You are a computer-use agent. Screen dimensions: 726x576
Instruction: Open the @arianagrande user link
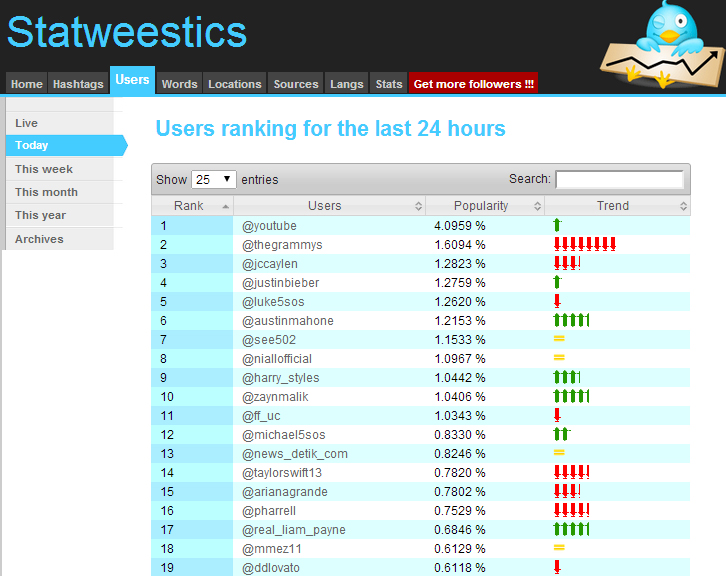tap(284, 492)
